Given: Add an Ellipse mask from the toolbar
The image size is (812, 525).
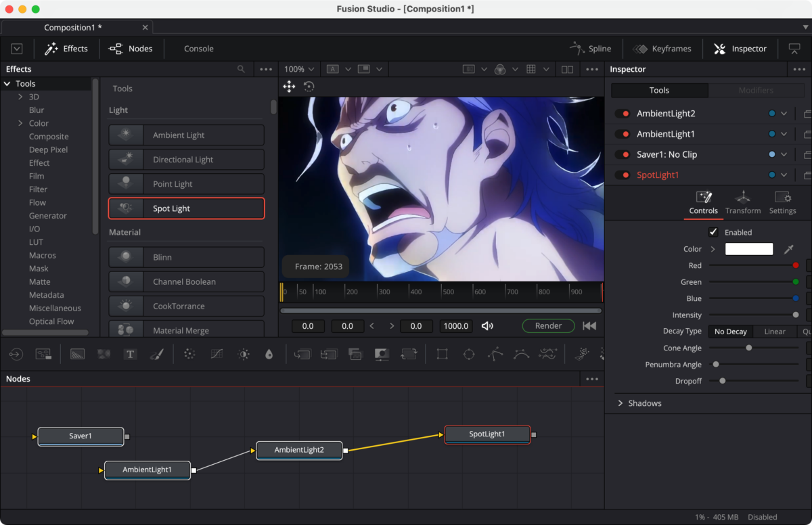Looking at the screenshot, I should coord(469,354).
